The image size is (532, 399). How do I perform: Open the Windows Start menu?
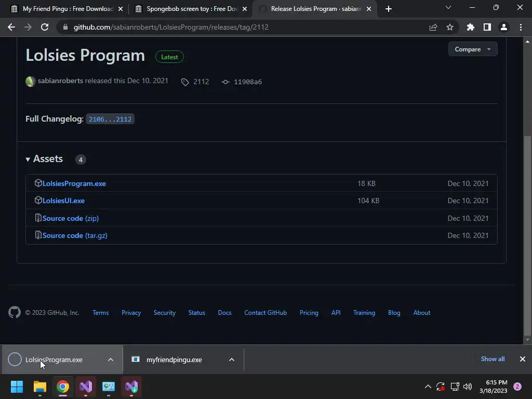click(x=17, y=387)
